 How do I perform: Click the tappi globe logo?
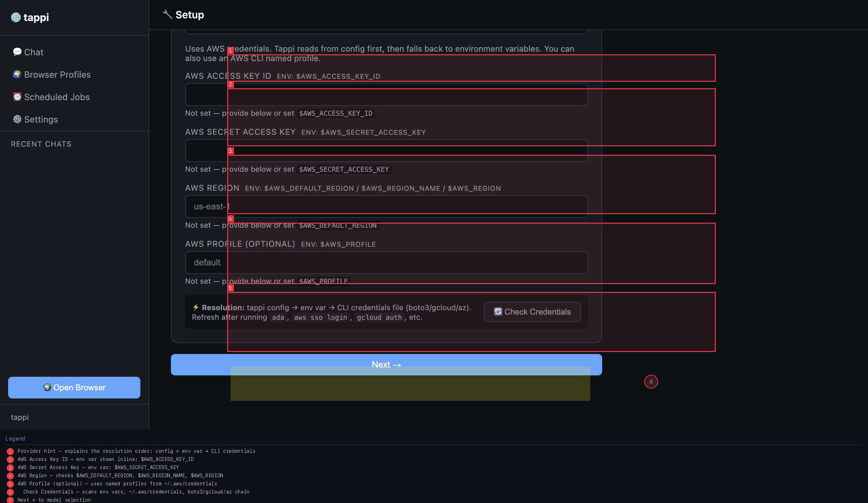16,17
